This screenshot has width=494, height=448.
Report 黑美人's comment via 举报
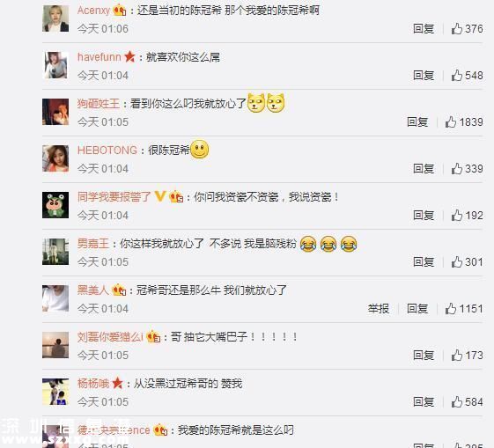point(379,309)
